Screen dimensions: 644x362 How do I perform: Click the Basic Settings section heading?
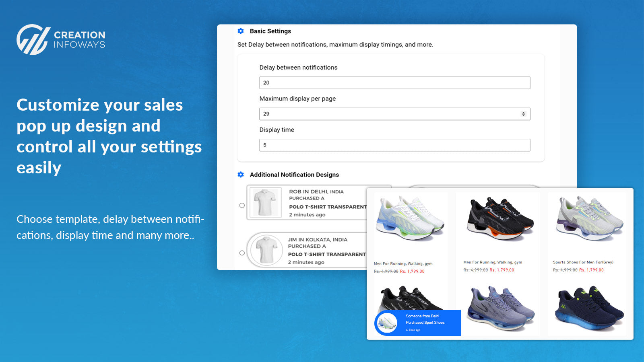(270, 31)
